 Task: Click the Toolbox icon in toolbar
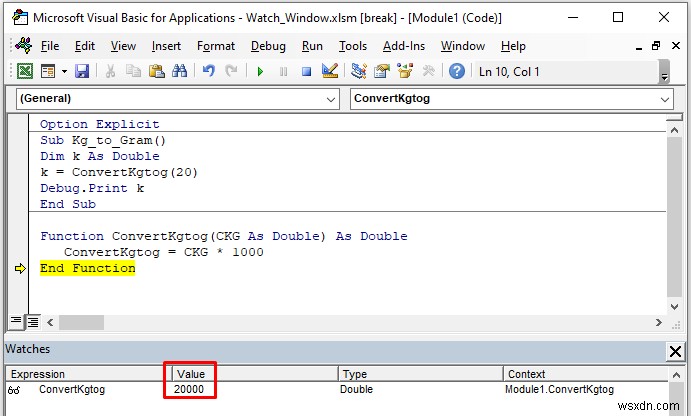click(x=428, y=71)
